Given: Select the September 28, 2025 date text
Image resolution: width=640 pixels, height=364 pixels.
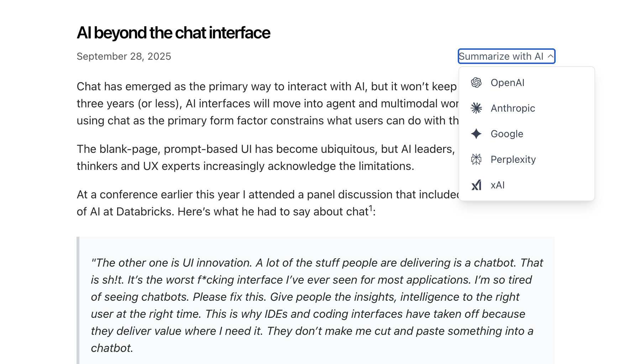Looking at the screenshot, I should [x=124, y=56].
